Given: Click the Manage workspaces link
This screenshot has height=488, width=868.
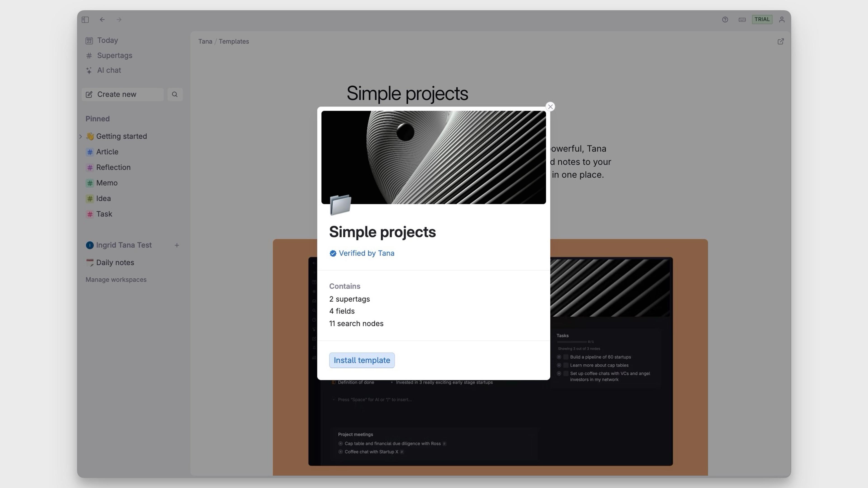Looking at the screenshot, I should click(x=116, y=279).
